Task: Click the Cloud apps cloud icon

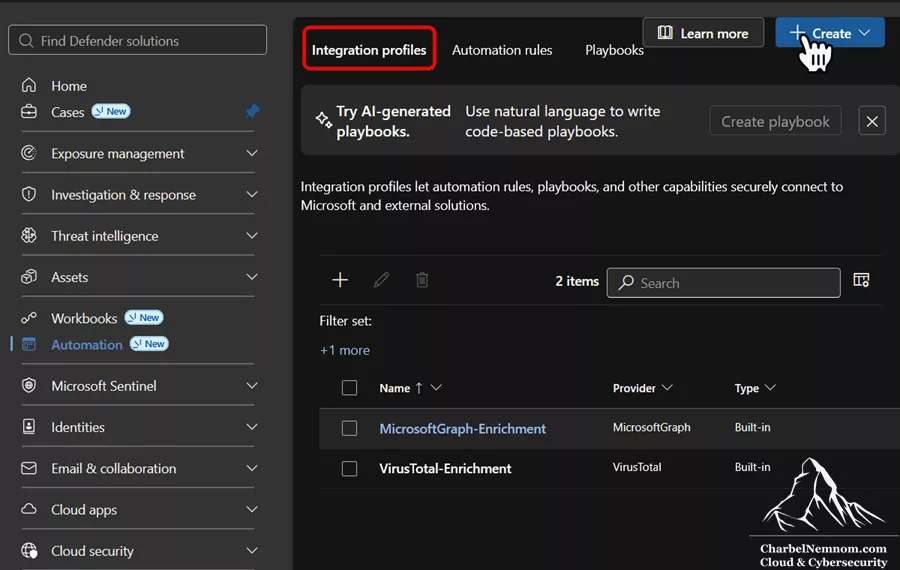Action: [29, 509]
